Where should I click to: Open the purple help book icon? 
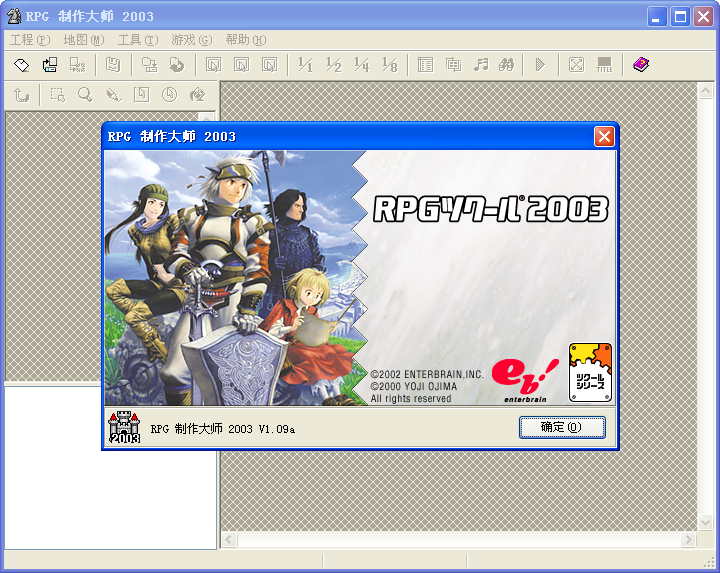(641, 65)
